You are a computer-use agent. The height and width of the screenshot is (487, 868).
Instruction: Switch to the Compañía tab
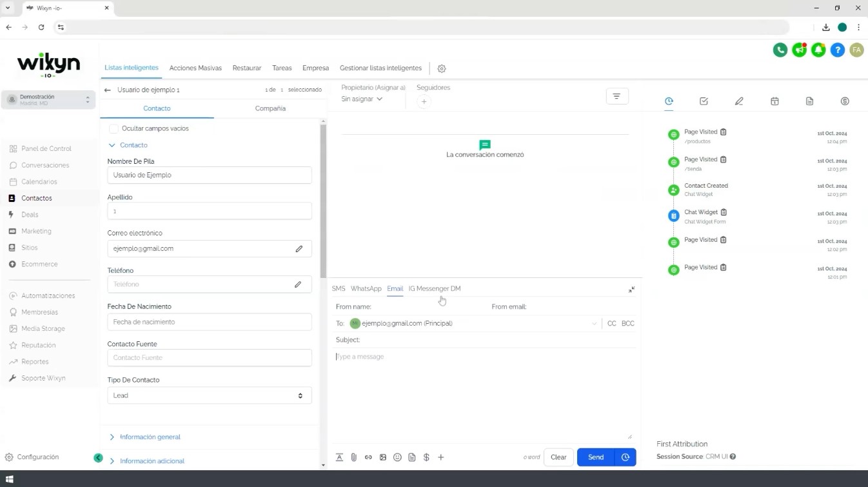[x=270, y=108]
